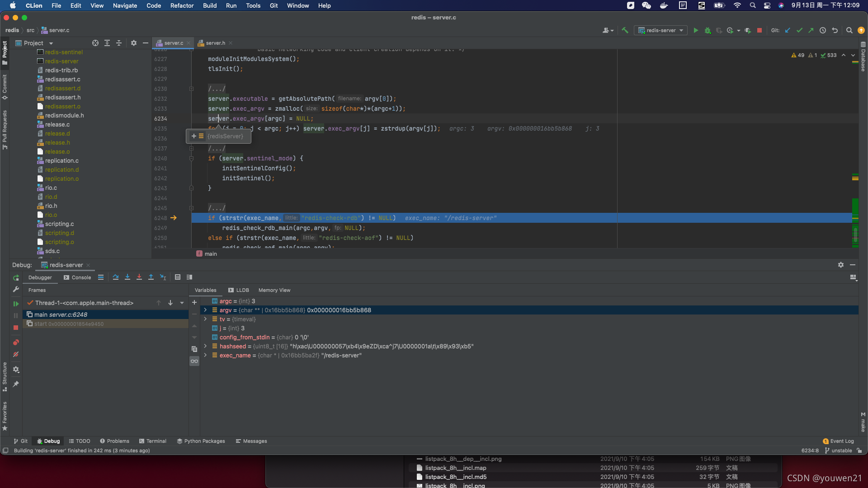Click Evaluate Expression calculator icon
This screenshot has width=868, height=488.
[178, 277]
